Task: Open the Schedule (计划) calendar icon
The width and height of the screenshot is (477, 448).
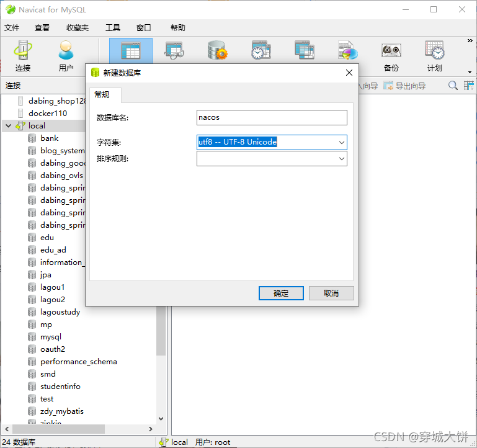Action: (x=434, y=56)
